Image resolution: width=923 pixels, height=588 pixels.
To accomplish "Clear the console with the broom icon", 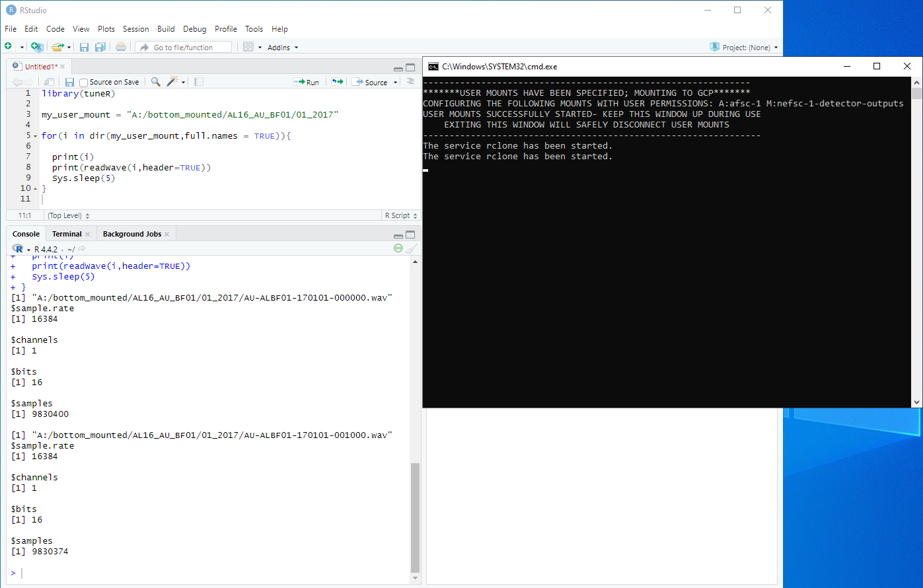I will [412, 249].
